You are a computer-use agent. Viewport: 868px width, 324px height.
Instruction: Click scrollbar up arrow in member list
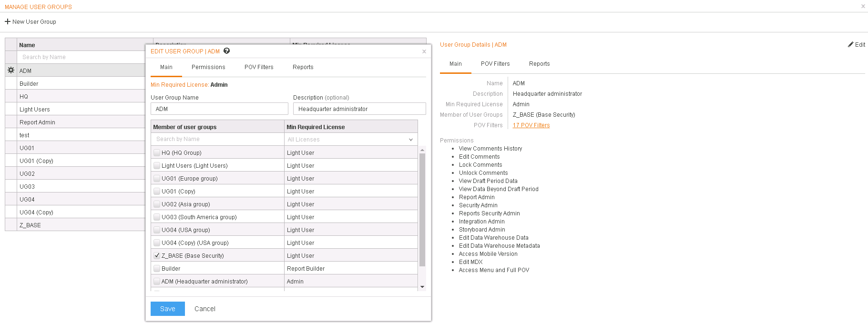tap(422, 150)
